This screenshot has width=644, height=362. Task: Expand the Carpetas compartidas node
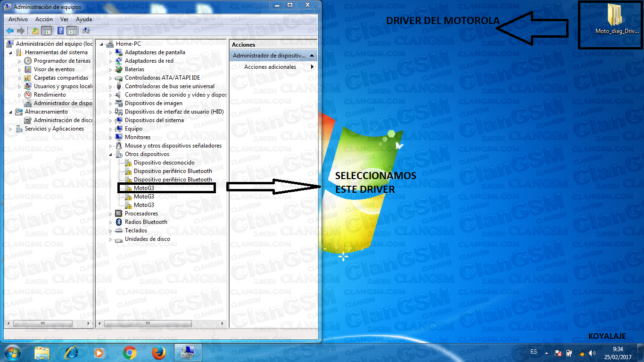(19, 78)
